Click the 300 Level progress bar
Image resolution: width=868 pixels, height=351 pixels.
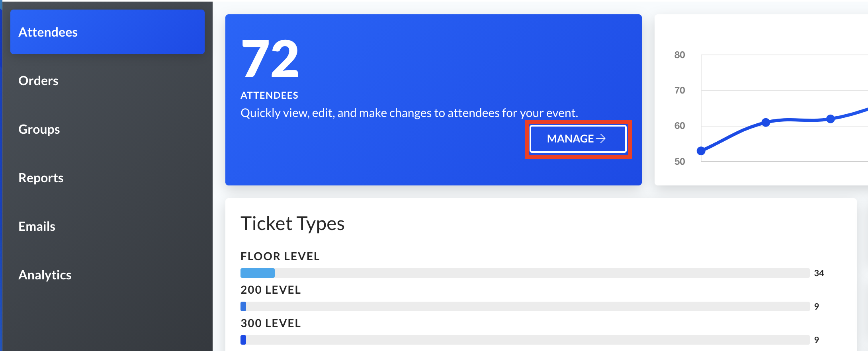(525, 340)
